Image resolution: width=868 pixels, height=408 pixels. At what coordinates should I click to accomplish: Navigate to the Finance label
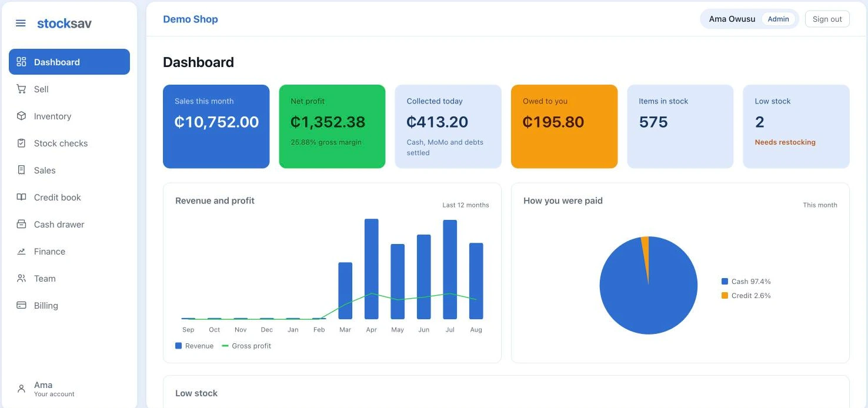click(x=49, y=252)
